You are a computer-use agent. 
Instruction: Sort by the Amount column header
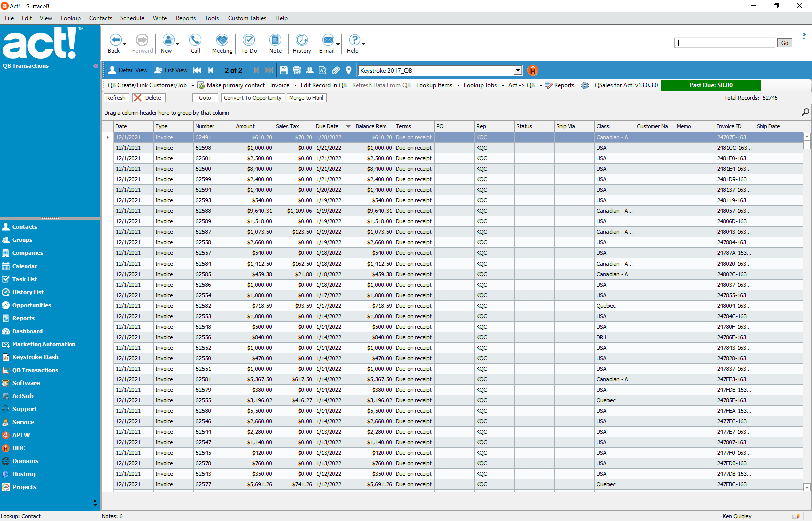(x=254, y=126)
